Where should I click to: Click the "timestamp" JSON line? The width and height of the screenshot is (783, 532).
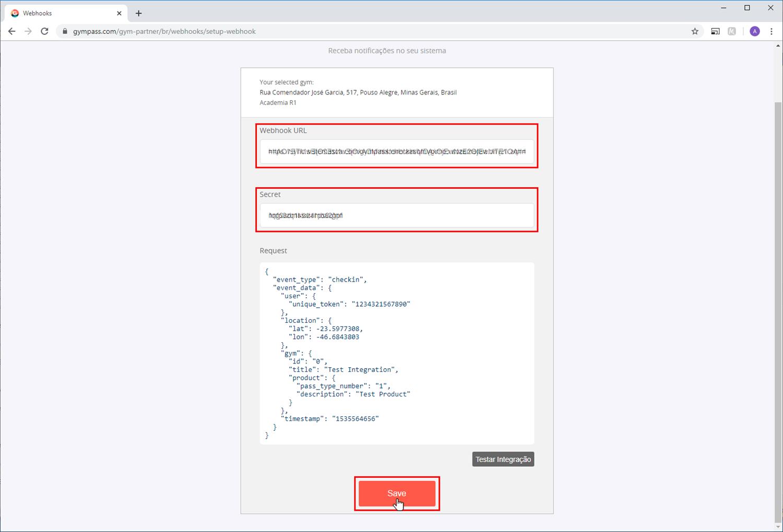[x=329, y=419]
